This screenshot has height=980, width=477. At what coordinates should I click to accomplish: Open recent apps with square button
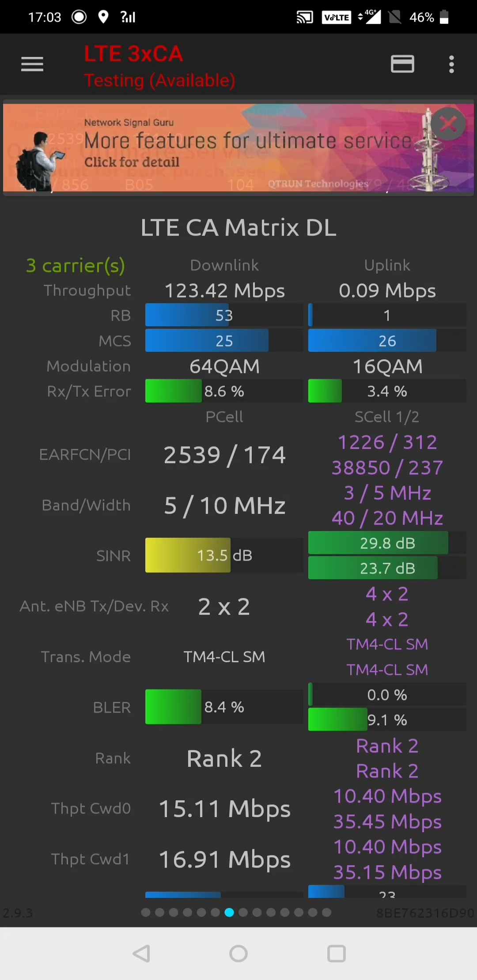336,954
